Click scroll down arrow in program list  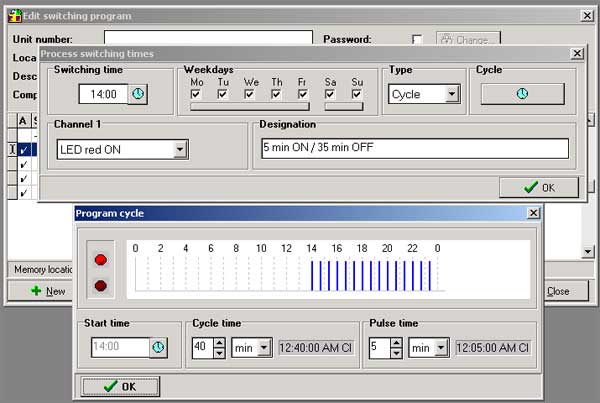(x=588, y=251)
